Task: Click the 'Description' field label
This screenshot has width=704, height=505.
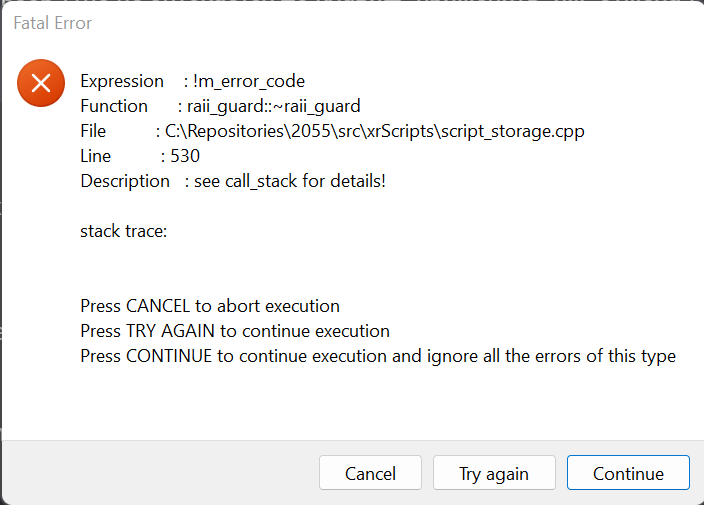Action: tap(125, 181)
